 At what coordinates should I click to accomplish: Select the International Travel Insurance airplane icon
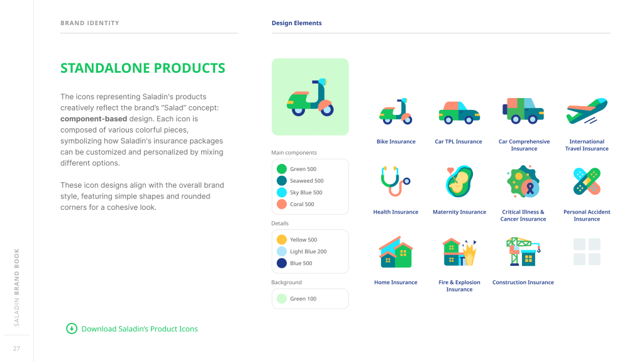pyautogui.click(x=586, y=111)
